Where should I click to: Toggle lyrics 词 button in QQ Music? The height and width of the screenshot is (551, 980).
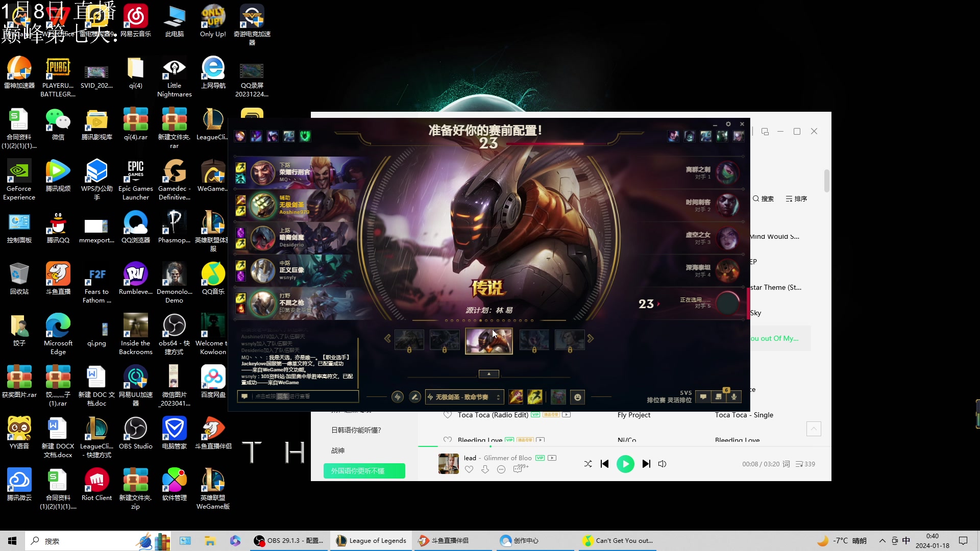click(x=786, y=464)
